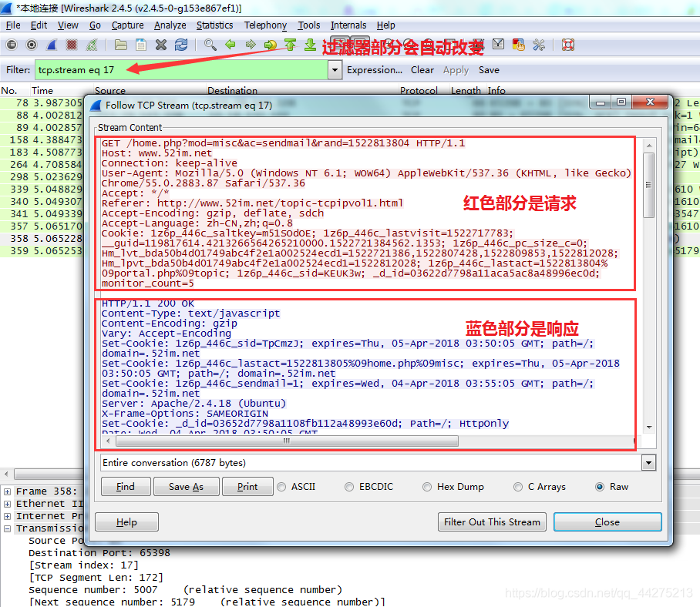Open the File menu

pyautogui.click(x=13, y=25)
